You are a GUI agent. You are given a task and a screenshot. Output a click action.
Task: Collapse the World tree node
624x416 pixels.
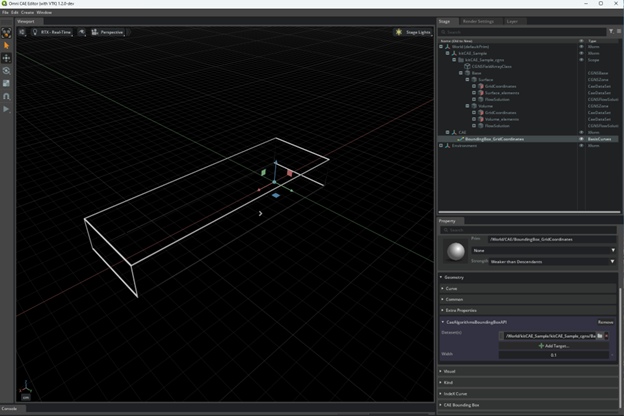(441, 47)
